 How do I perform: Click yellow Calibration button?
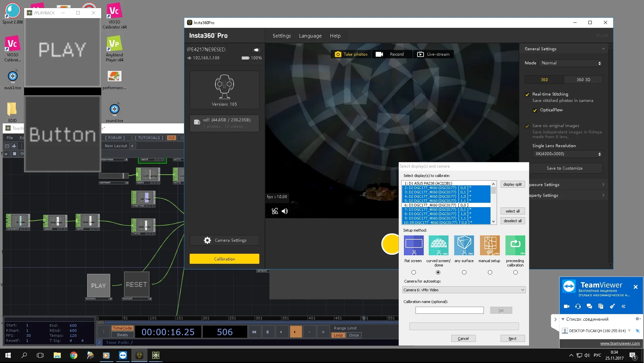point(224,259)
